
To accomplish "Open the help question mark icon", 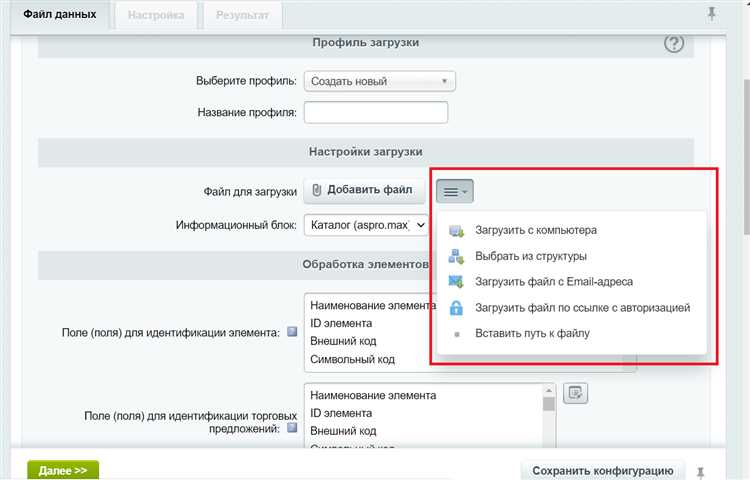I will (673, 44).
